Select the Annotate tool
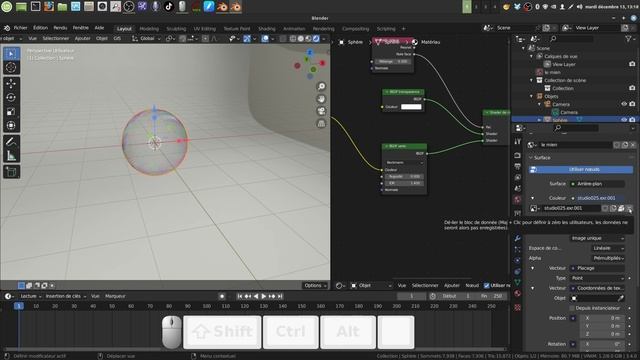This screenshot has width=640, height=360. click(11, 142)
